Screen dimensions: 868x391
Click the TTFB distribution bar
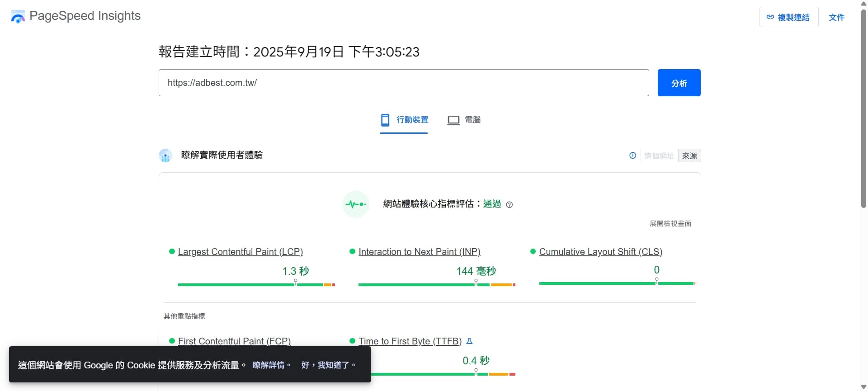[443, 374]
